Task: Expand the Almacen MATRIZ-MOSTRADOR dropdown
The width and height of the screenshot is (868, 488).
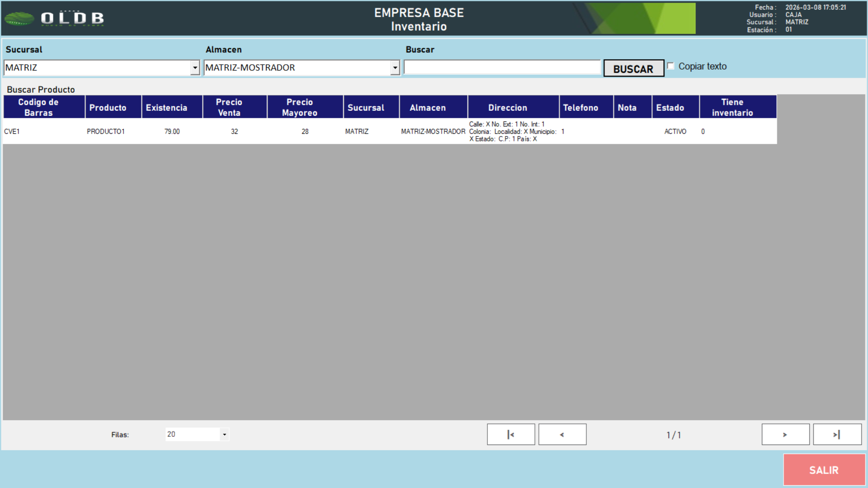Action: (x=395, y=68)
